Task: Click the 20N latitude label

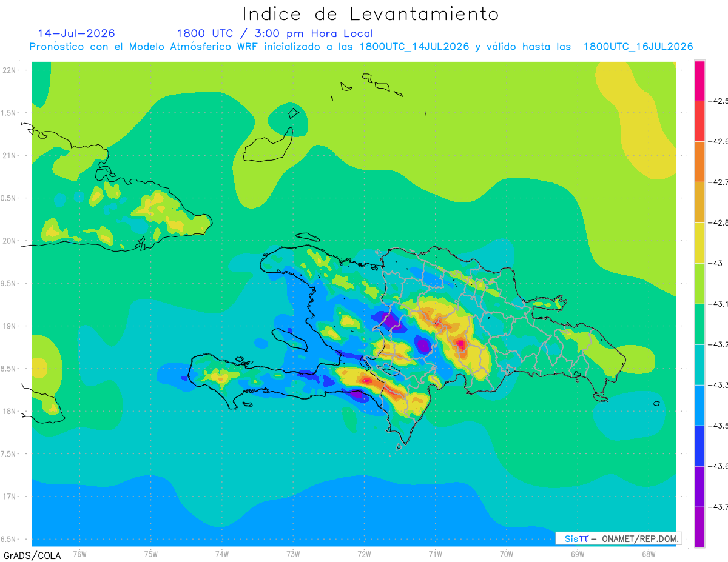Action: [10, 241]
